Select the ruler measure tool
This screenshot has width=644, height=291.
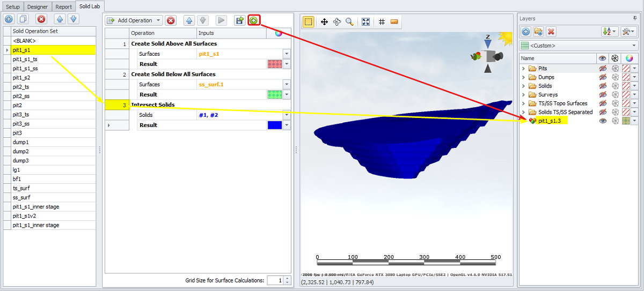tap(394, 22)
